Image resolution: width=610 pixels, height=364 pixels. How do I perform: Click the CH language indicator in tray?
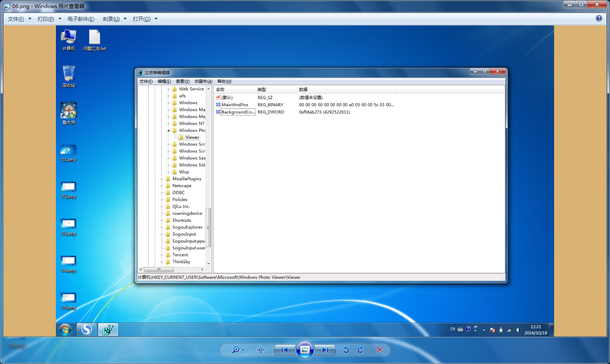(x=452, y=329)
